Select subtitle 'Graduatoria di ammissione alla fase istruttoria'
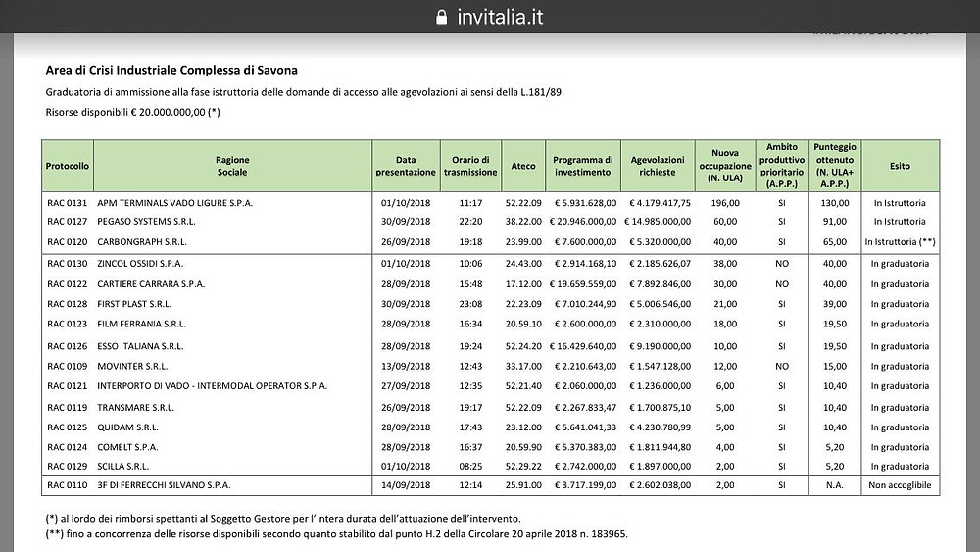Viewport: 980px width, 552px height. 305,92
